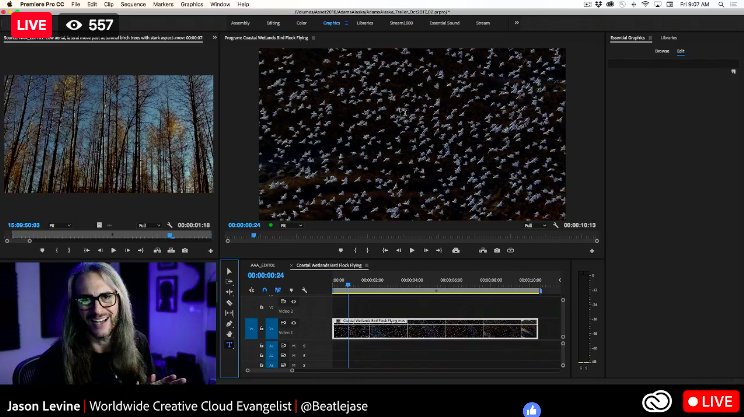Play the clip in the Source monitor

tap(113, 250)
